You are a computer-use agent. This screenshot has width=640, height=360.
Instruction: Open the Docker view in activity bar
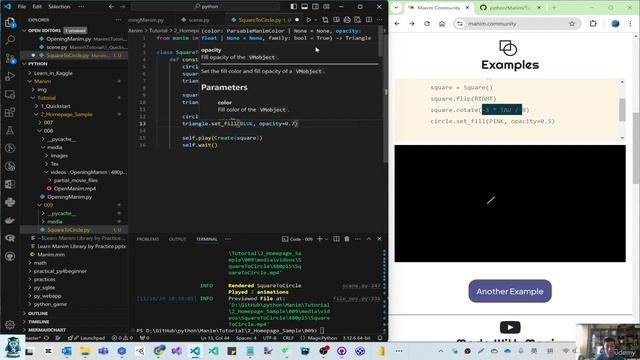click(10, 220)
